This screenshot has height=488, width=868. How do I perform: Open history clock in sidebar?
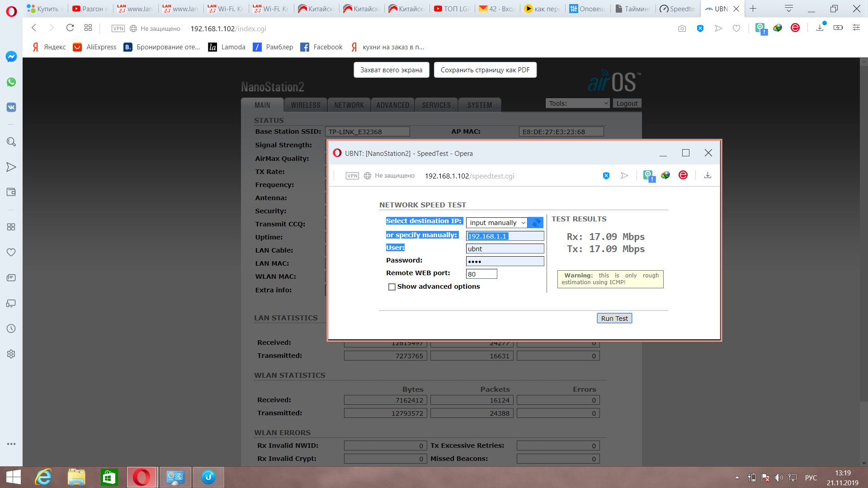point(11,328)
